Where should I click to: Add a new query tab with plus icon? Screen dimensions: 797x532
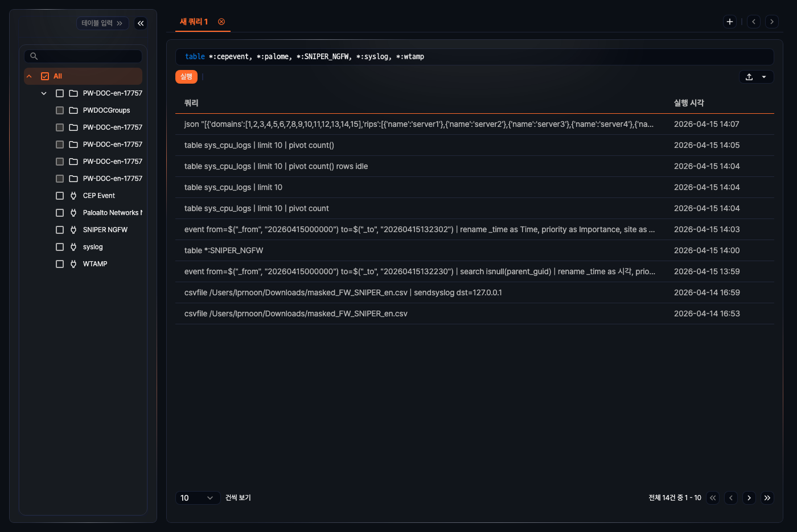pyautogui.click(x=730, y=22)
